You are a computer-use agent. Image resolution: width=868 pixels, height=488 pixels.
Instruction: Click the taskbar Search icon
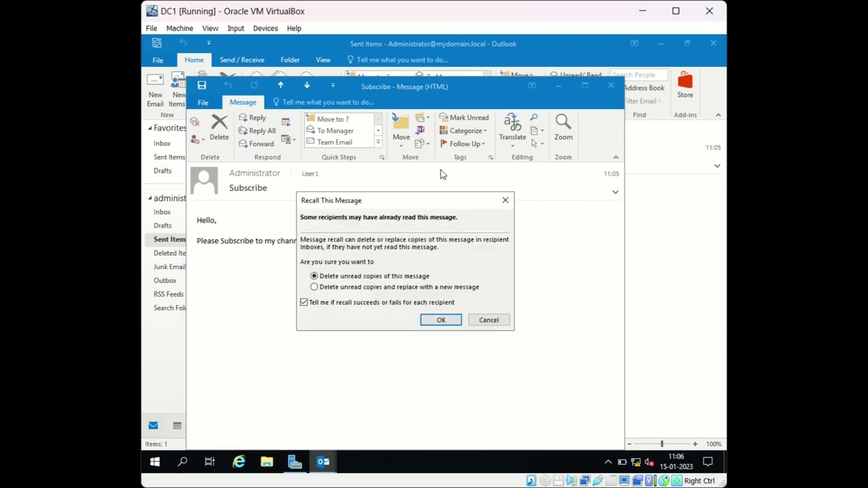[x=182, y=462]
